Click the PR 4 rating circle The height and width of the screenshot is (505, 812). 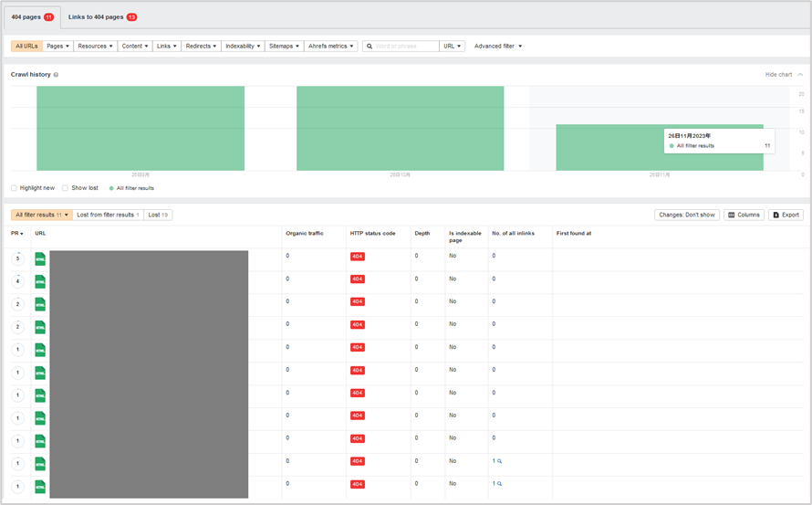(17, 281)
